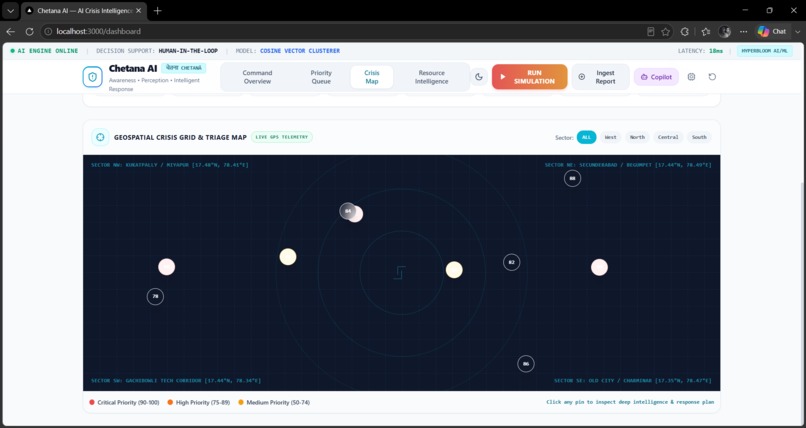
Task: Click the Sector SE Old City / Charminar label
Action: [x=633, y=381]
